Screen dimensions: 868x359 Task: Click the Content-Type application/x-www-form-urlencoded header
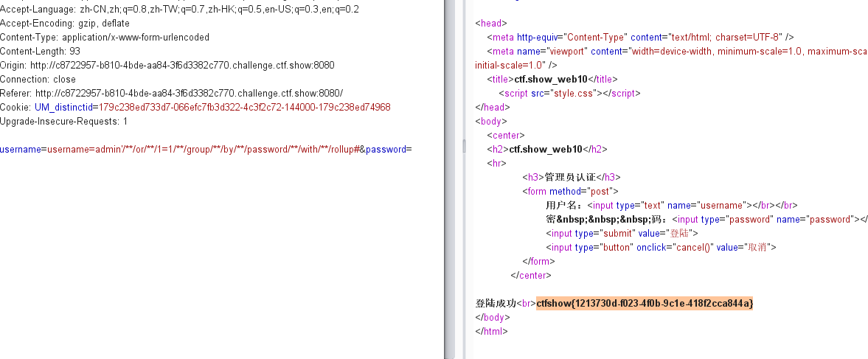coord(105,38)
